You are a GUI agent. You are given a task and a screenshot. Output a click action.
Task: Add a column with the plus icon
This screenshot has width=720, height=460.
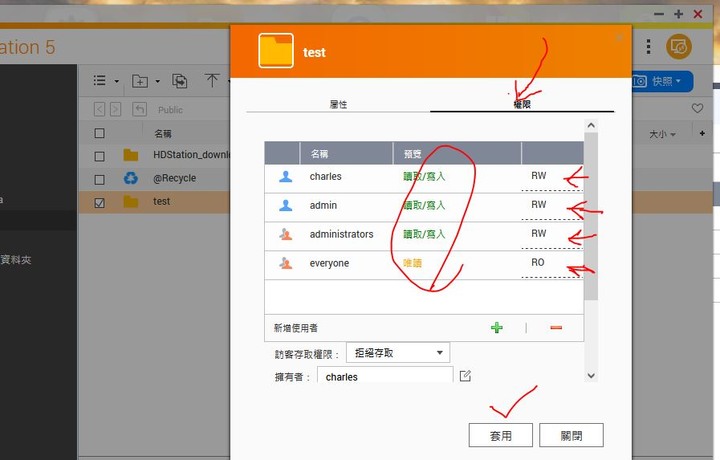coord(702,133)
